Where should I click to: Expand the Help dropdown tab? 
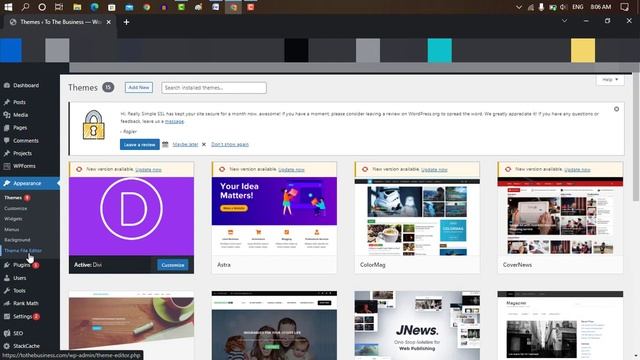click(610, 80)
